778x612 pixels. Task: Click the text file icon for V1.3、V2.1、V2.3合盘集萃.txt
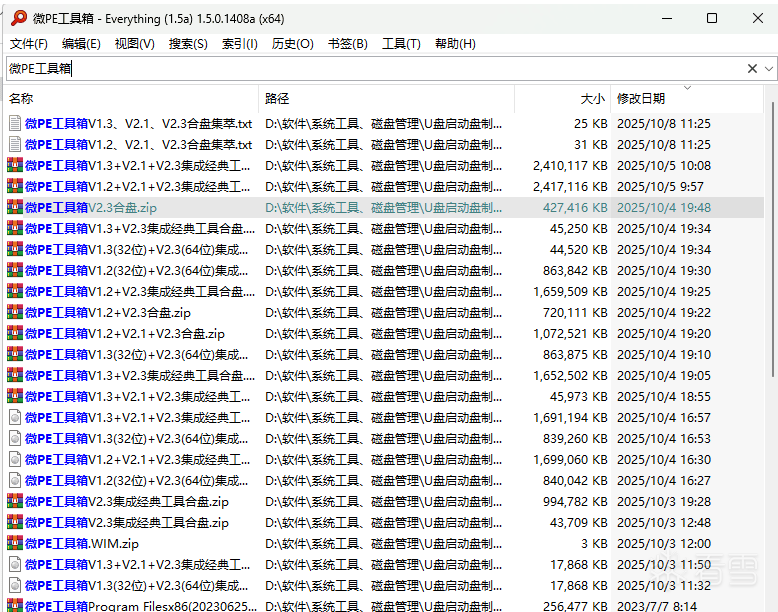point(15,124)
